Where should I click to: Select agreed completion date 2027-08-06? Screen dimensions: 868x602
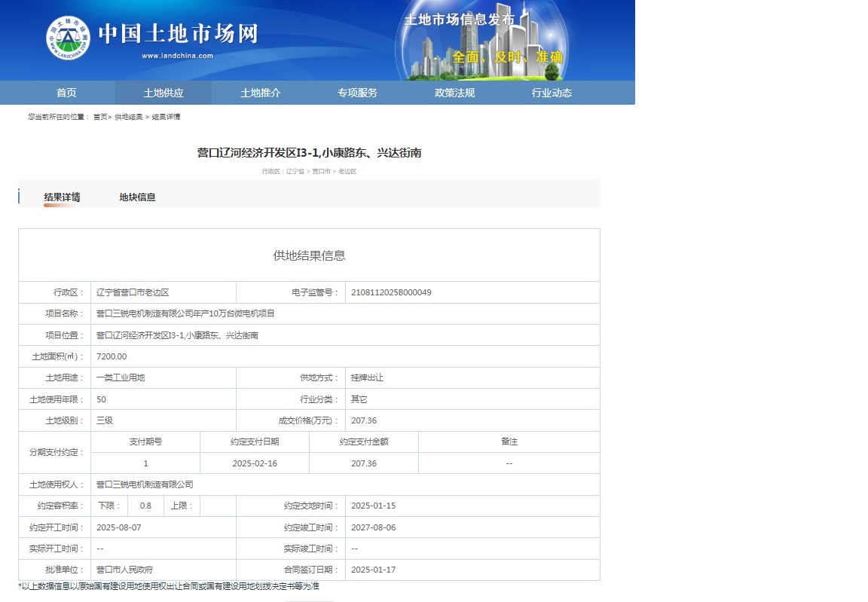[373, 527]
